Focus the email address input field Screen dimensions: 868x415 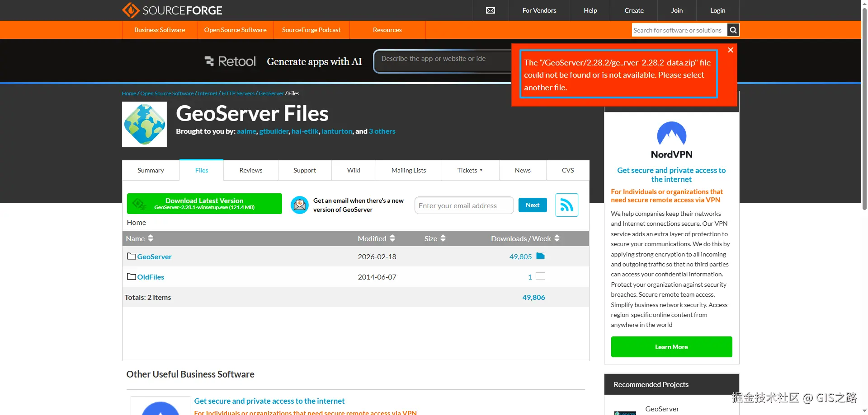click(464, 205)
